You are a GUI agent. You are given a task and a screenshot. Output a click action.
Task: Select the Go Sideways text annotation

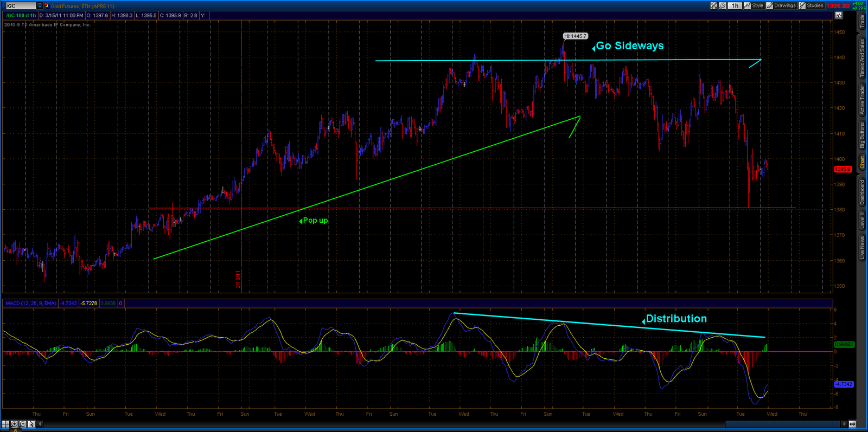pyautogui.click(x=629, y=46)
